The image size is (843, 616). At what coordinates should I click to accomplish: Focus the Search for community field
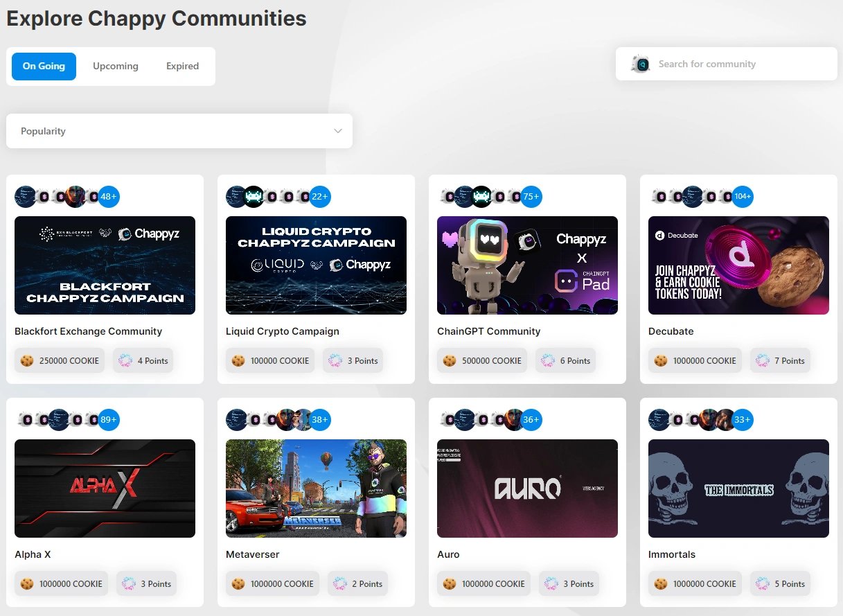(726, 64)
